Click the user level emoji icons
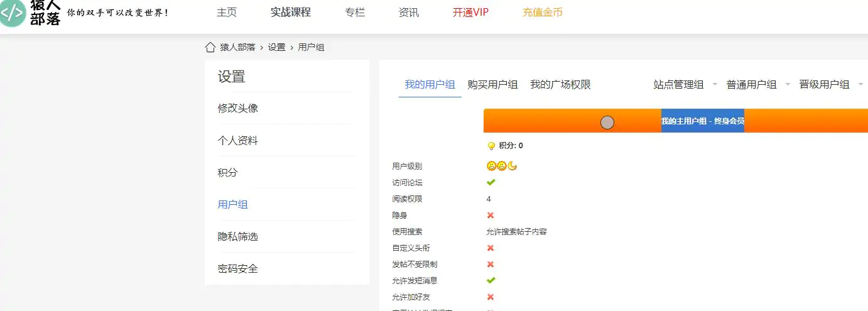 (x=502, y=166)
